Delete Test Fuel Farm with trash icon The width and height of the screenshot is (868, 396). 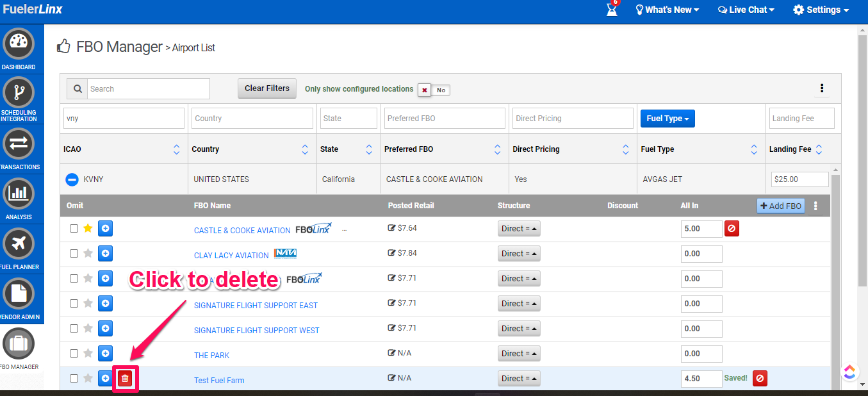[125, 379]
